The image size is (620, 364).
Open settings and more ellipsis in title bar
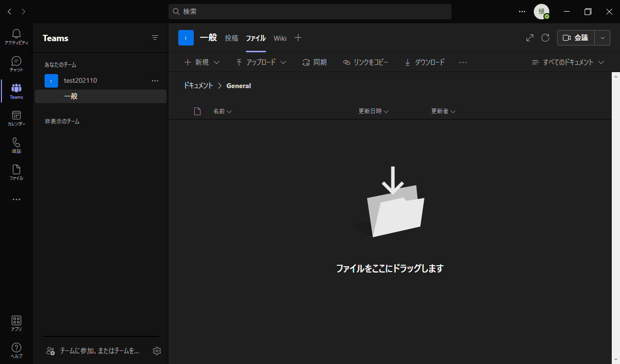point(522,12)
